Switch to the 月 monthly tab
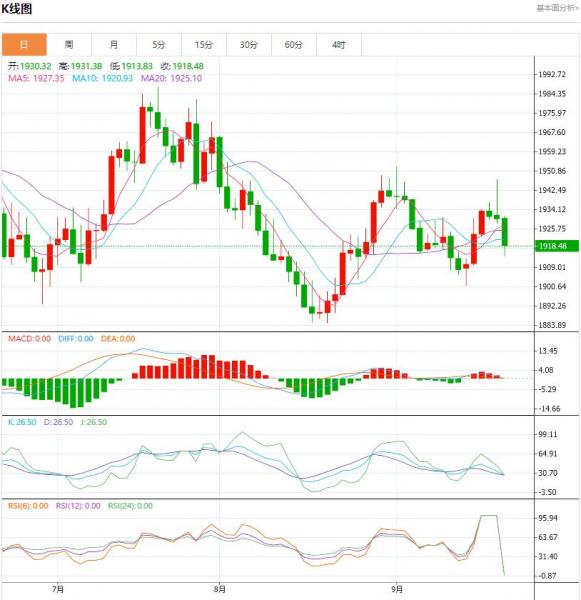 tap(114, 44)
